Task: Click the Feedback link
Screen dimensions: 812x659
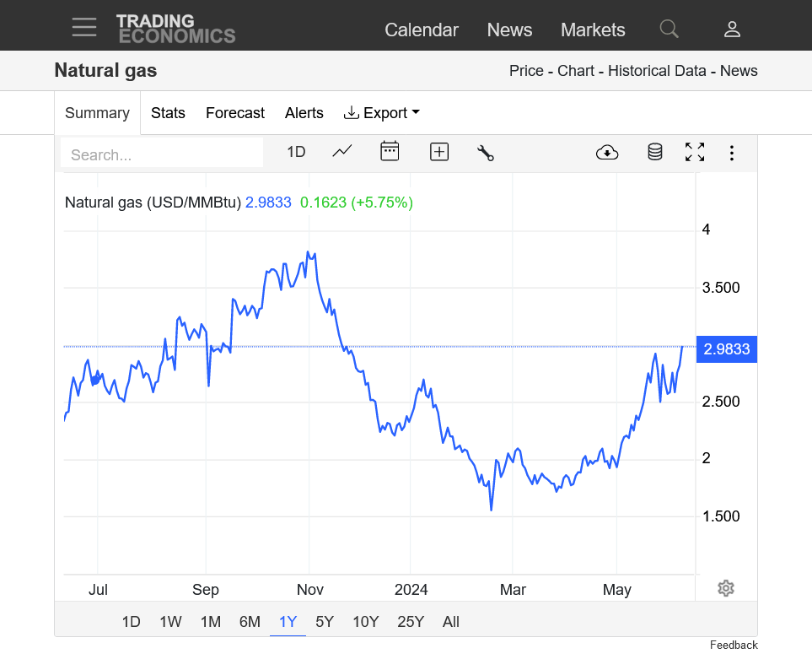Action: [x=734, y=645]
